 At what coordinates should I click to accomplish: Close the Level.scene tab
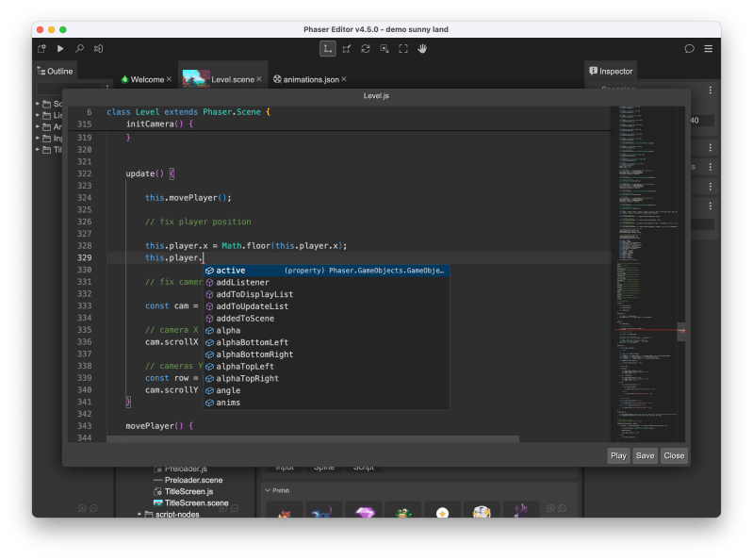tap(259, 79)
